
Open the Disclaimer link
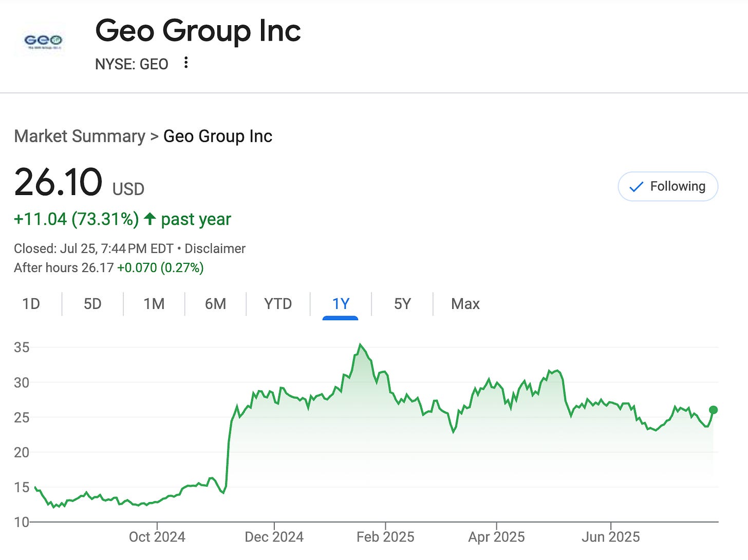point(215,248)
